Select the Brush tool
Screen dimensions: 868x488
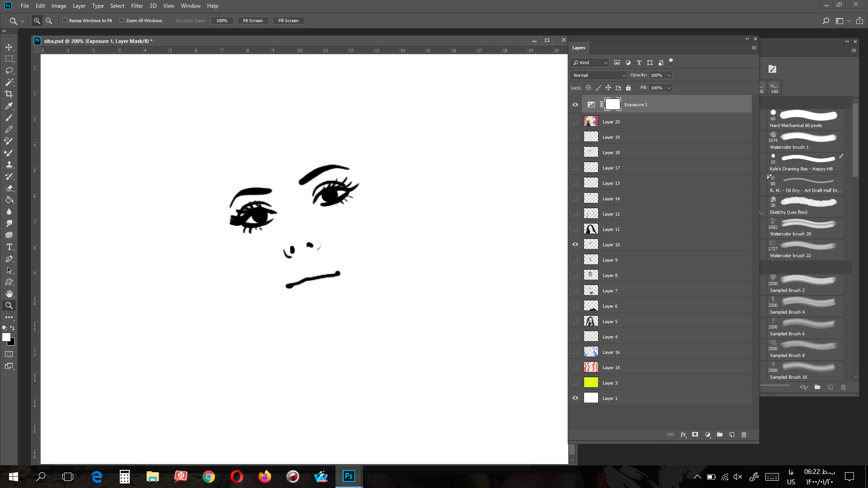(x=9, y=117)
